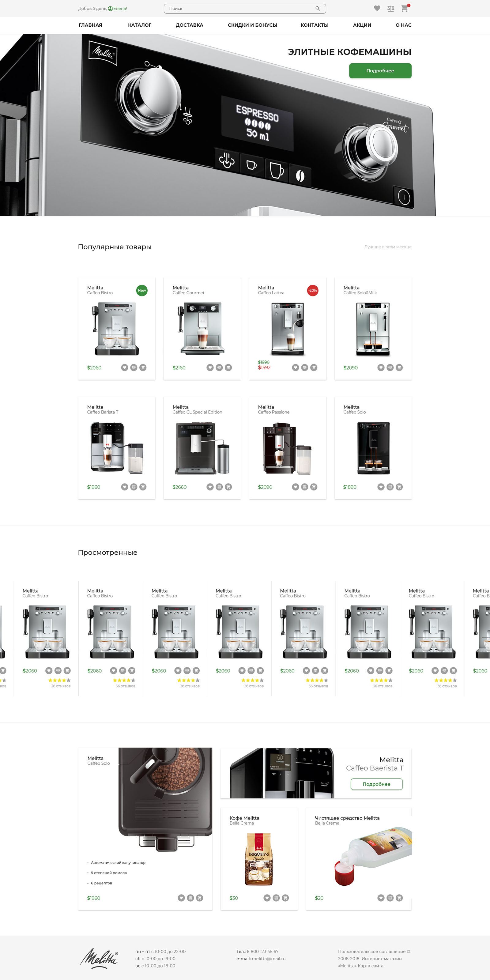Open the cleaning liquid bottle image
This screenshot has height=980, width=490.
click(373, 857)
